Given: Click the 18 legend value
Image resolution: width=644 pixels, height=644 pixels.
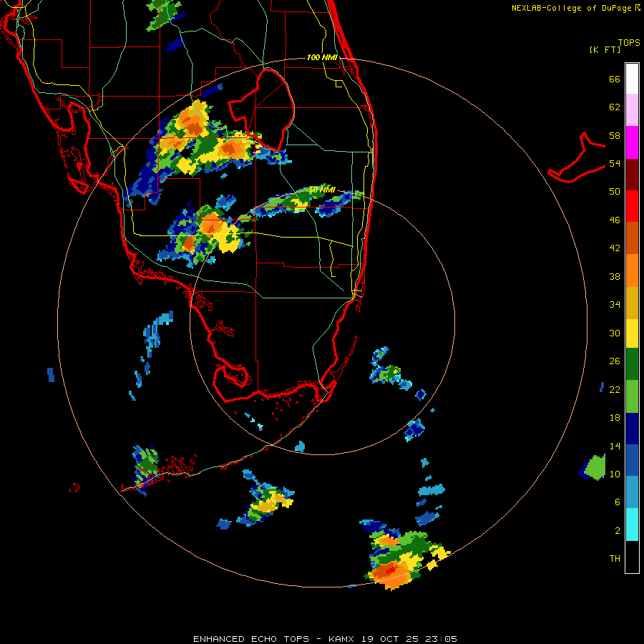Looking at the screenshot, I should pyautogui.click(x=615, y=418).
